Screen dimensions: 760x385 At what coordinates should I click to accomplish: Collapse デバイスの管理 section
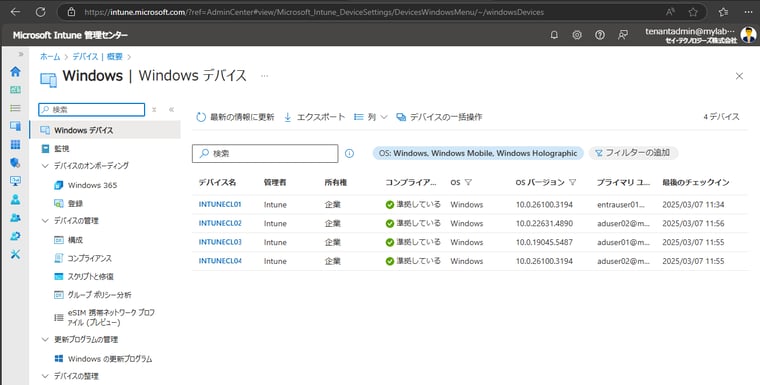point(45,221)
